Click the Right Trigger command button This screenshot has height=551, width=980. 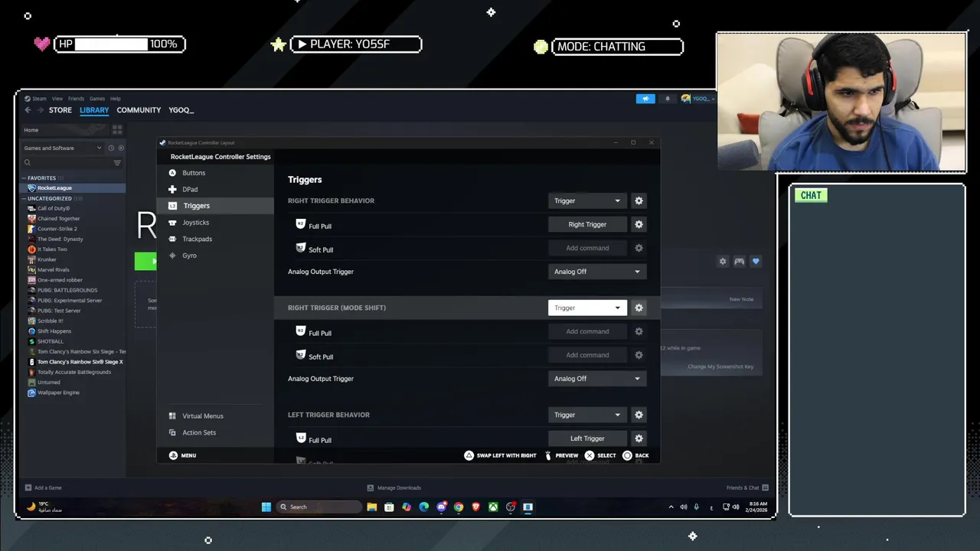pyautogui.click(x=587, y=224)
